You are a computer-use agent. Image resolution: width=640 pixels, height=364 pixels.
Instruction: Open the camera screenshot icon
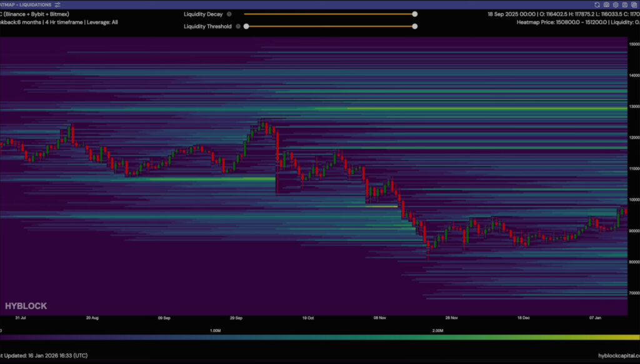coord(606,4)
